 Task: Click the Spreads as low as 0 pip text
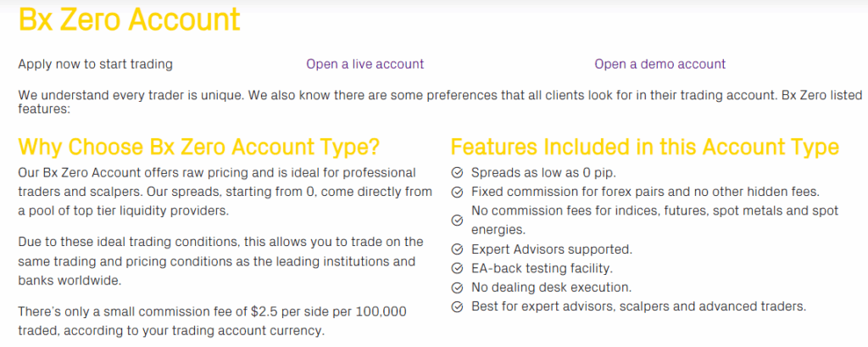click(x=543, y=173)
